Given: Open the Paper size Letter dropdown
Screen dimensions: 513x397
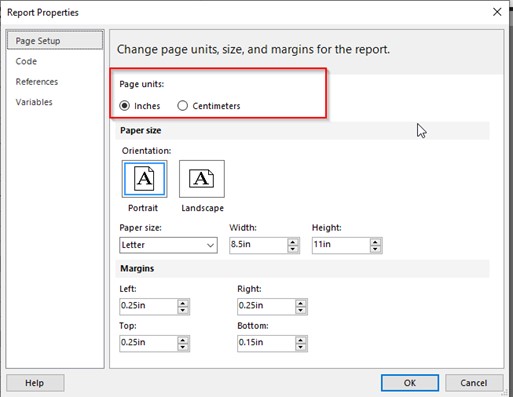Looking at the screenshot, I should [168, 245].
